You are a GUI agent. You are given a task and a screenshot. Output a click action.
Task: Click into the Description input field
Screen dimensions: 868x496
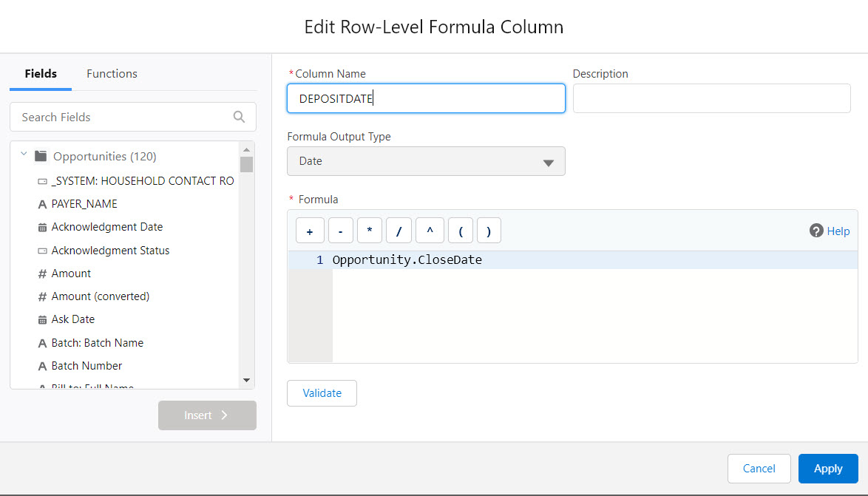tap(711, 98)
